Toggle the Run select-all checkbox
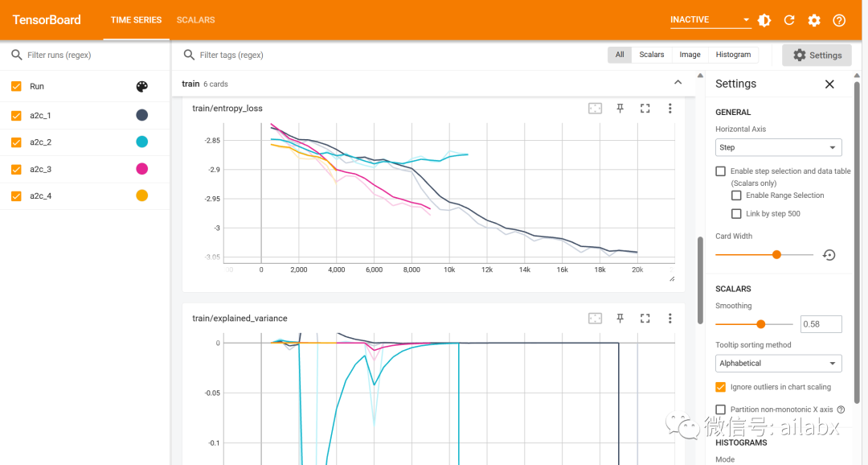The height and width of the screenshot is (465, 868). (16, 86)
